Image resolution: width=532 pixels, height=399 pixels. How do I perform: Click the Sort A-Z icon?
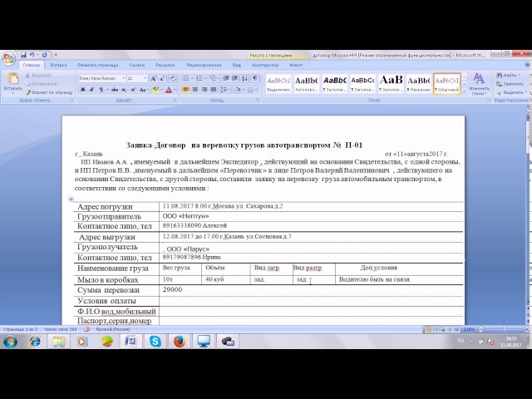coord(244,78)
